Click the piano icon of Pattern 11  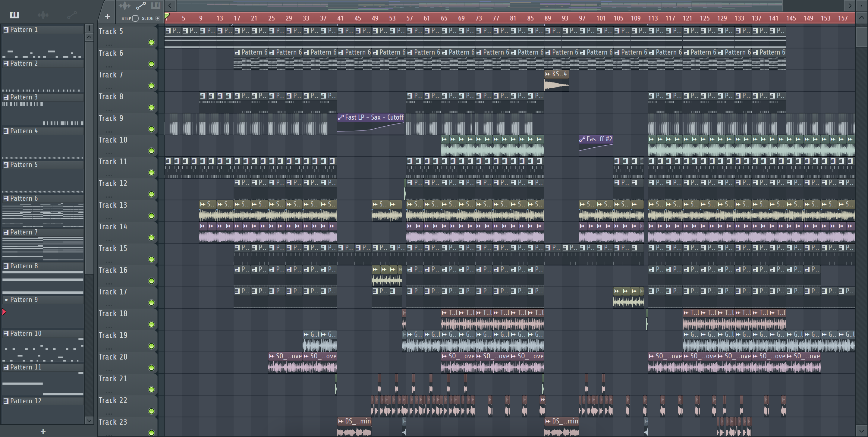pos(6,367)
